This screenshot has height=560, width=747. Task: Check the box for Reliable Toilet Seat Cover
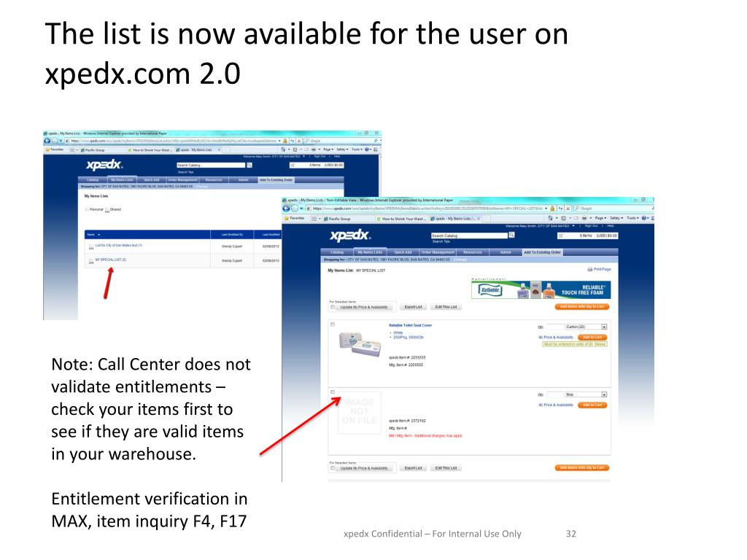(333, 324)
